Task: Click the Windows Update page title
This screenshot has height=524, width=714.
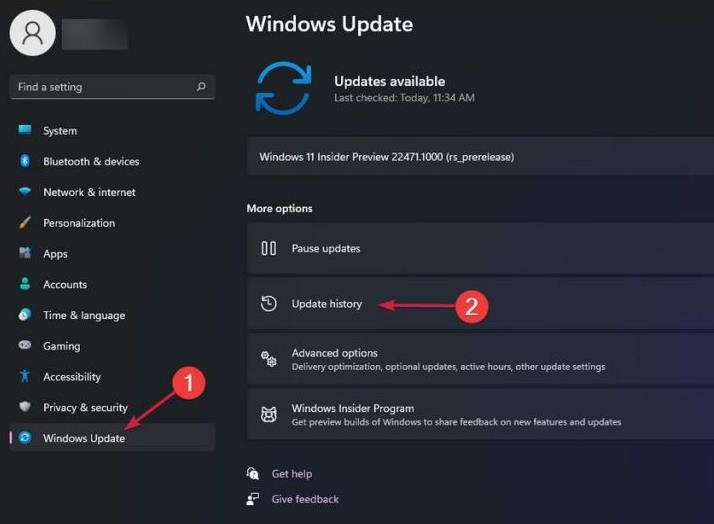Action: point(330,24)
